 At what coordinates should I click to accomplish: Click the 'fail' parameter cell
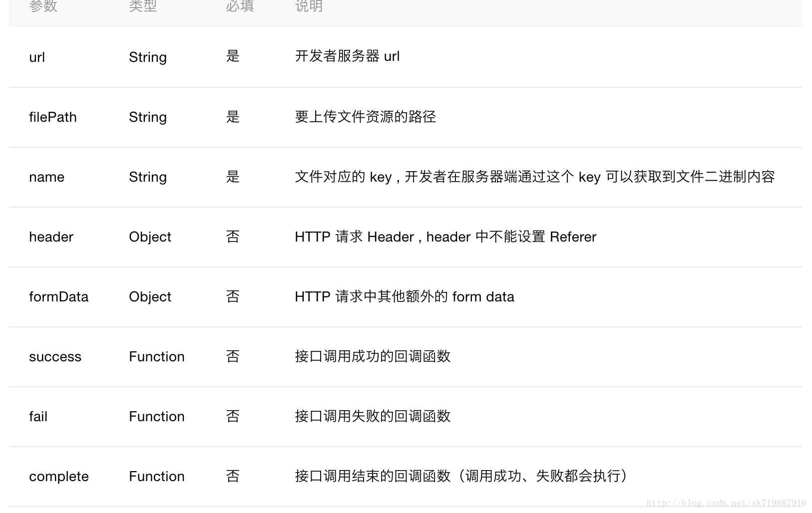(x=38, y=417)
